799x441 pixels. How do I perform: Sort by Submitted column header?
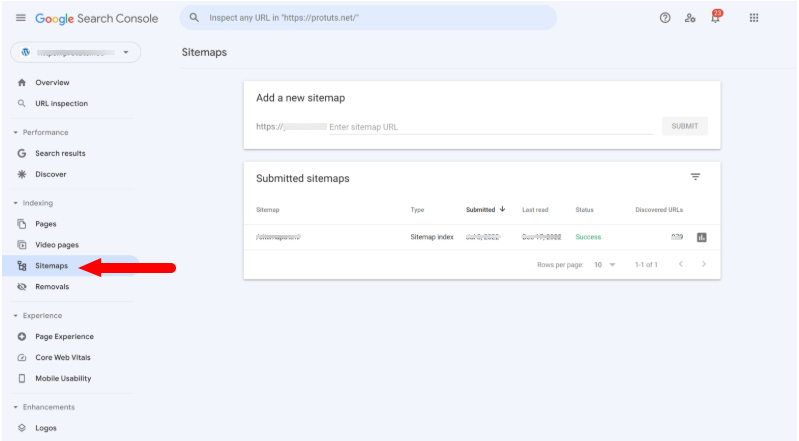pos(485,210)
